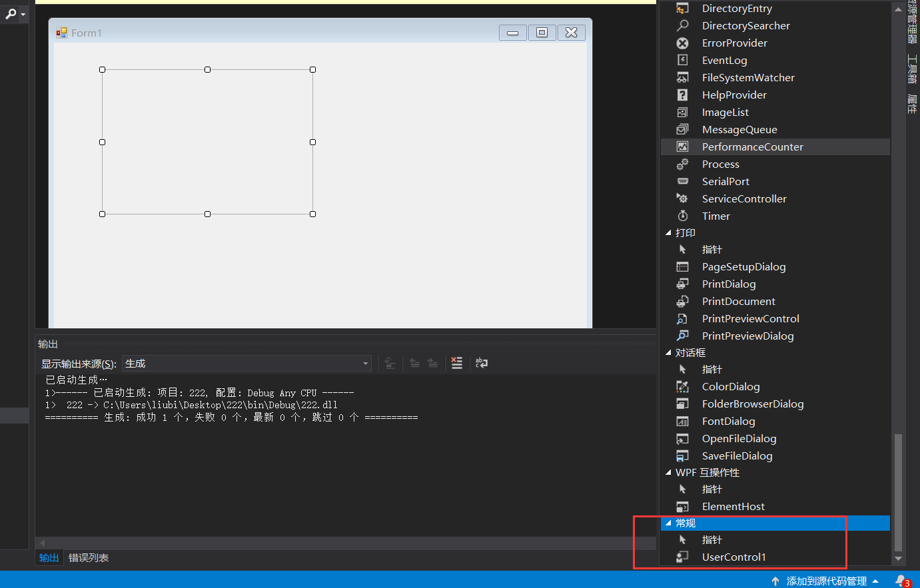Choose the EventLog component icon
The height and width of the screenshot is (588, 920).
[682, 61]
